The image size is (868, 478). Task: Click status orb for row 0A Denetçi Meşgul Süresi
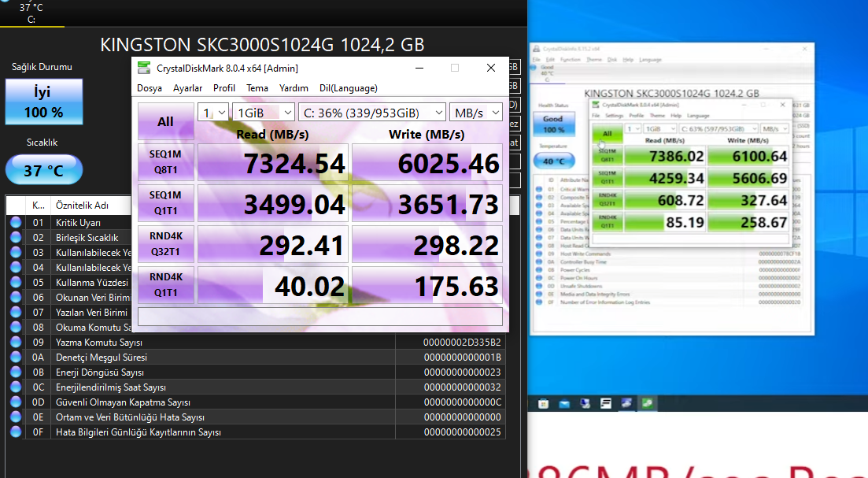(16, 357)
